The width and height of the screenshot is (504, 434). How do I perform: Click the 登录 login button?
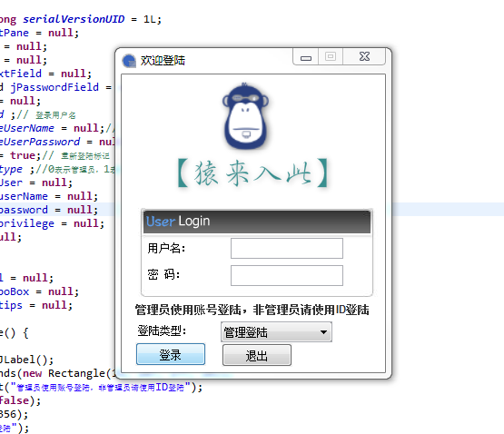[x=171, y=354]
